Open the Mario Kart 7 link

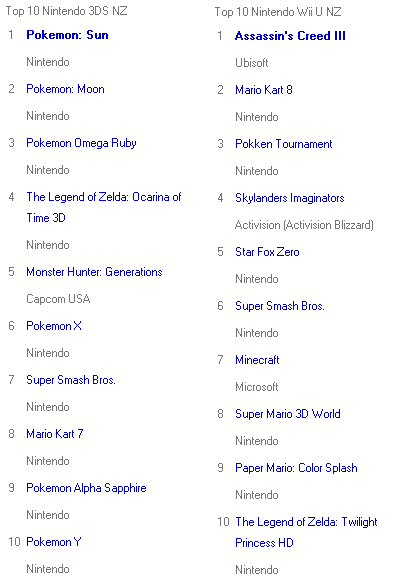[x=55, y=434]
